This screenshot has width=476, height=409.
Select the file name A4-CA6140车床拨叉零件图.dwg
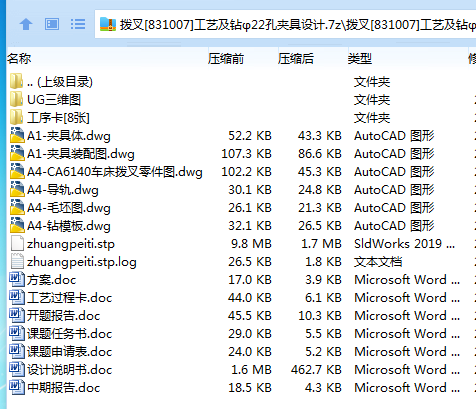tap(115, 172)
